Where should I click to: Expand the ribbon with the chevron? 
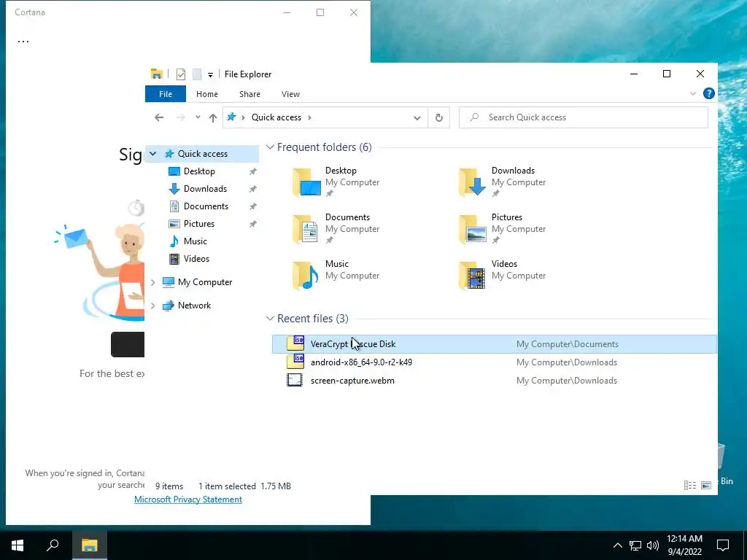point(693,94)
